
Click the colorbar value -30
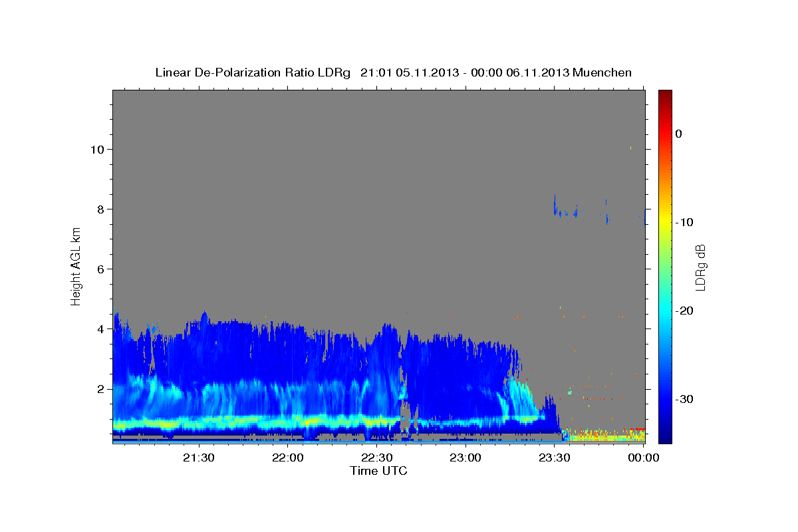[684, 399]
